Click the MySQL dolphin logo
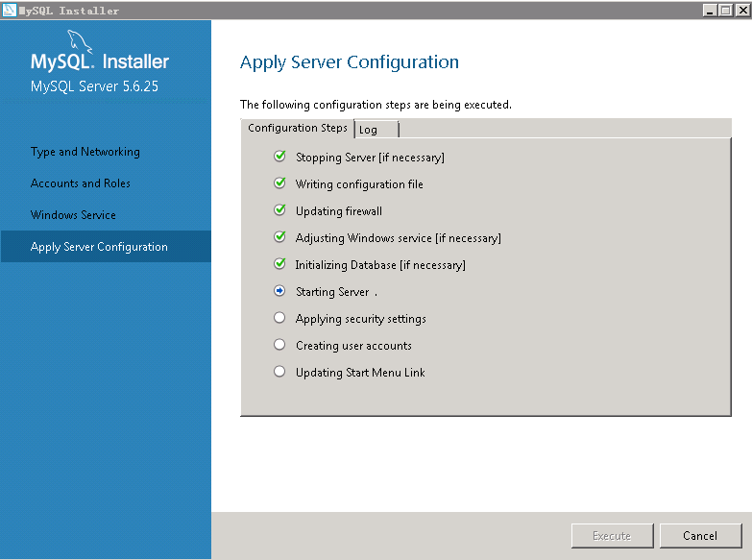This screenshot has width=752, height=560. (82, 40)
